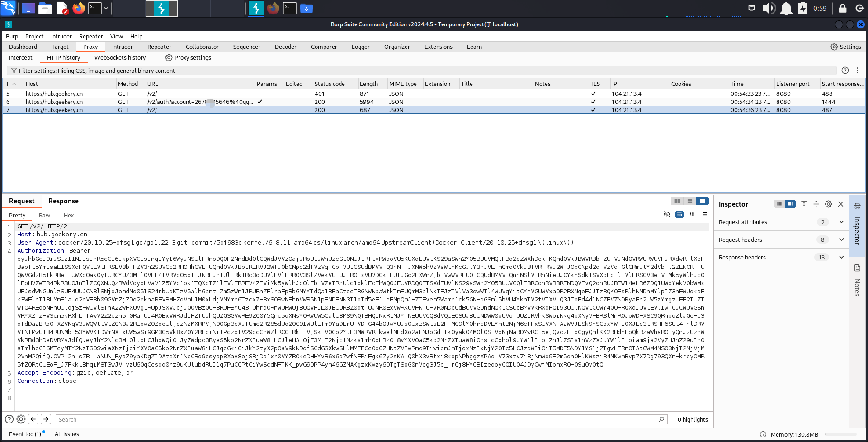Collapse all Inspector sections
This screenshot has width=868, height=442.
coord(816,204)
